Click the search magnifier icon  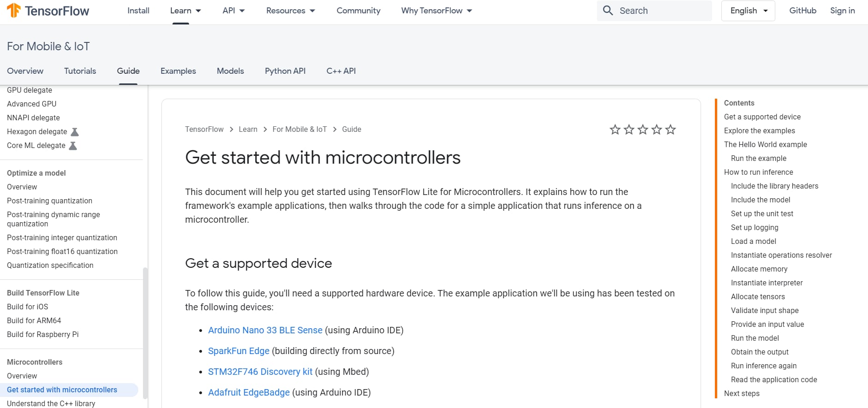pyautogui.click(x=608, y=11)
